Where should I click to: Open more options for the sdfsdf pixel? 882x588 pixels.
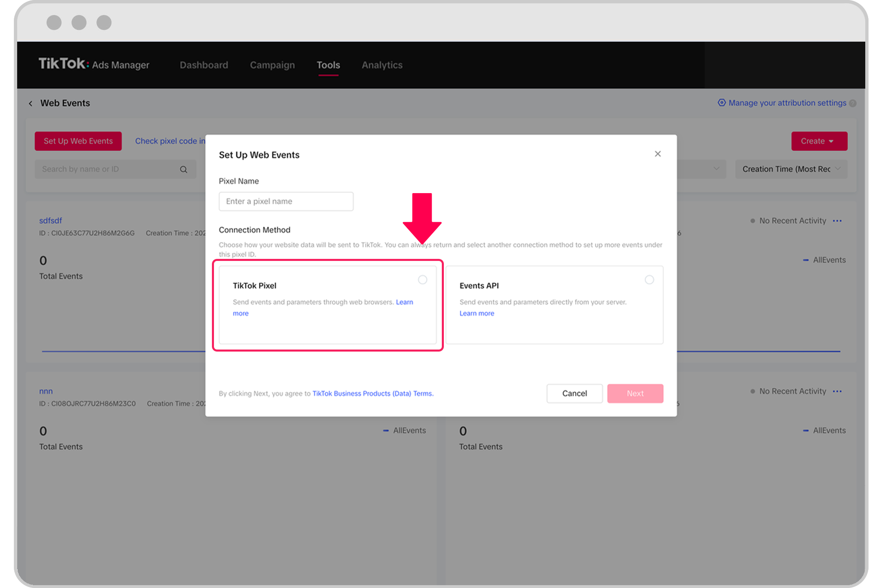837,220
